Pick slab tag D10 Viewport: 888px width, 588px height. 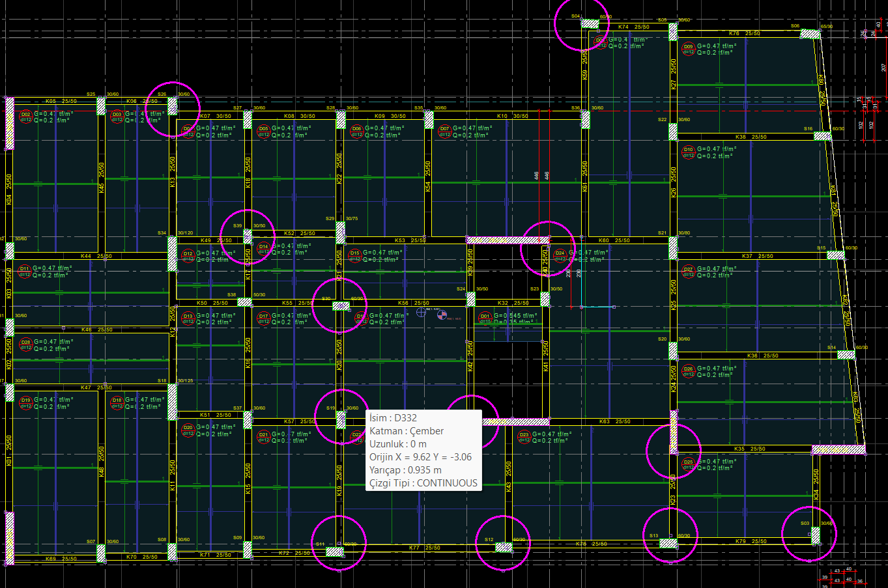(x=689, y=152)
